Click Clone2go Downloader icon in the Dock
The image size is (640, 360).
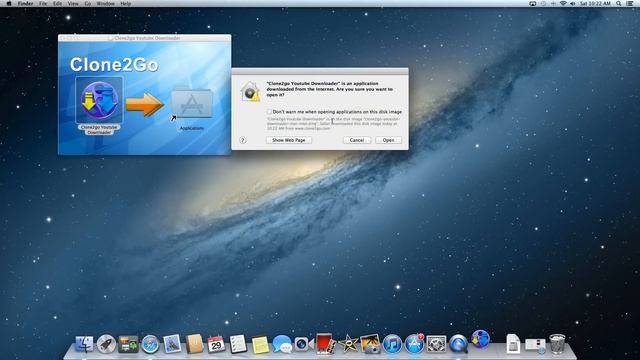[480, 339]
